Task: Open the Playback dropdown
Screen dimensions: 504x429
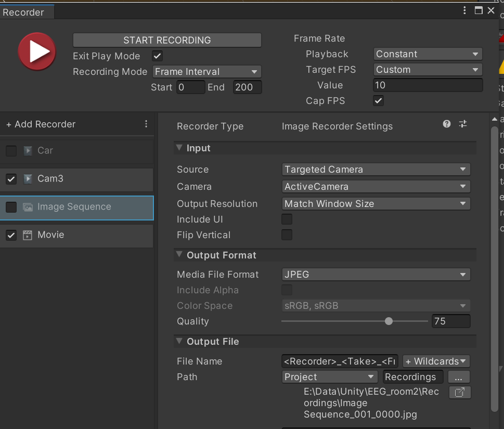Action: point(428,54)
